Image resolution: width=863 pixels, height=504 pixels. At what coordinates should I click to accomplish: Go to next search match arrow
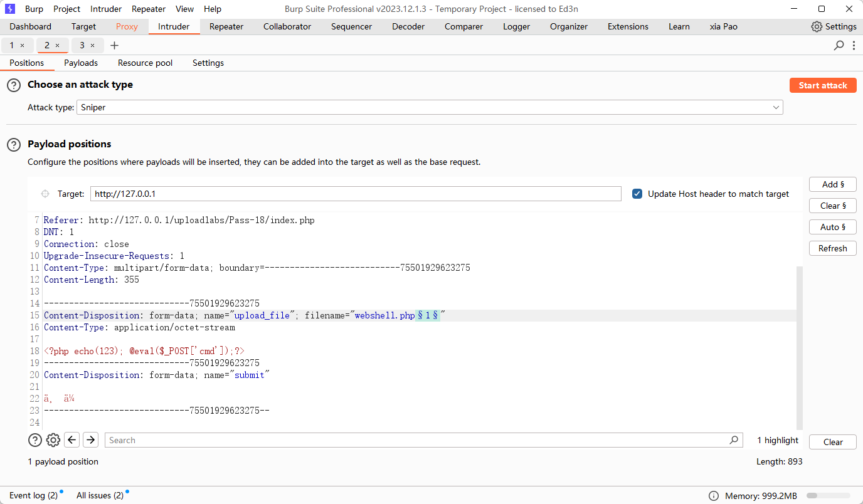(x=91, y=440)
